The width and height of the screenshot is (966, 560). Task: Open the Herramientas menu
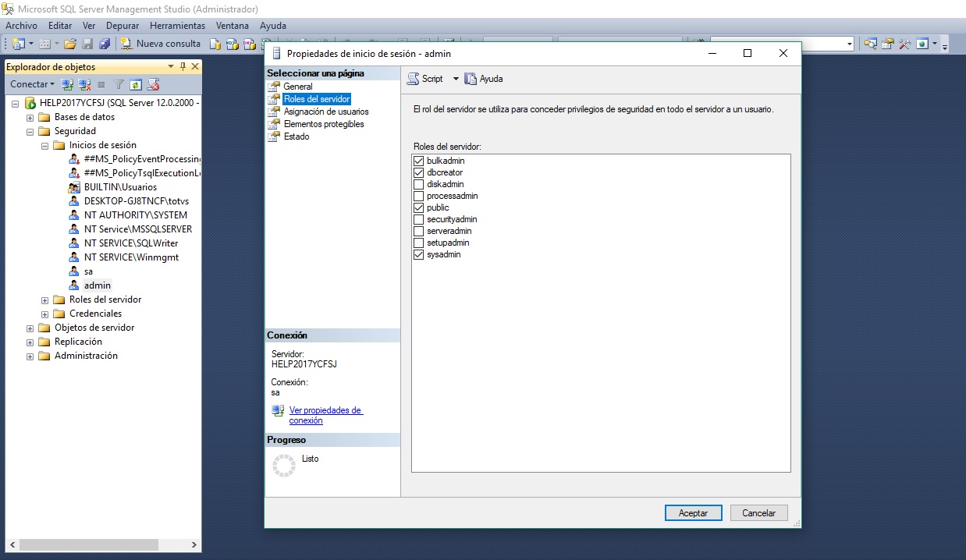click(x=177, y=26)
